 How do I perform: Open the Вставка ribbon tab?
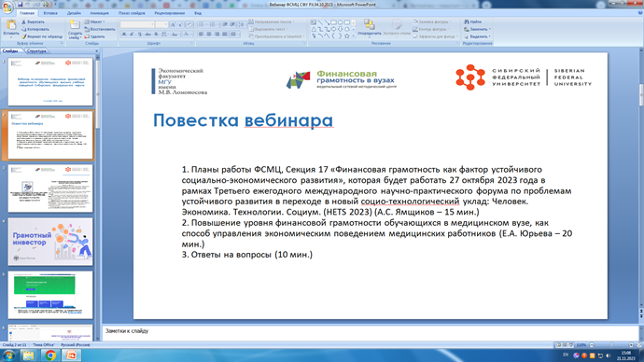tap(50, 13)
